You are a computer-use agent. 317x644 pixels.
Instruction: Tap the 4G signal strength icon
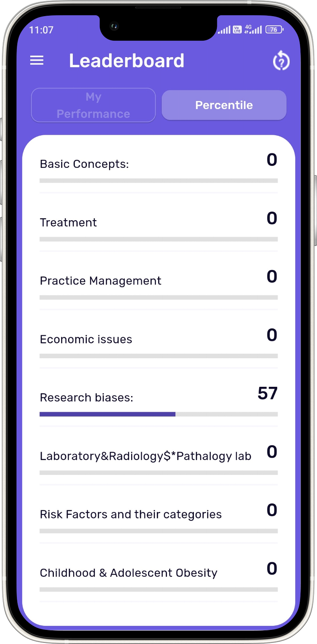coord(253,29)
